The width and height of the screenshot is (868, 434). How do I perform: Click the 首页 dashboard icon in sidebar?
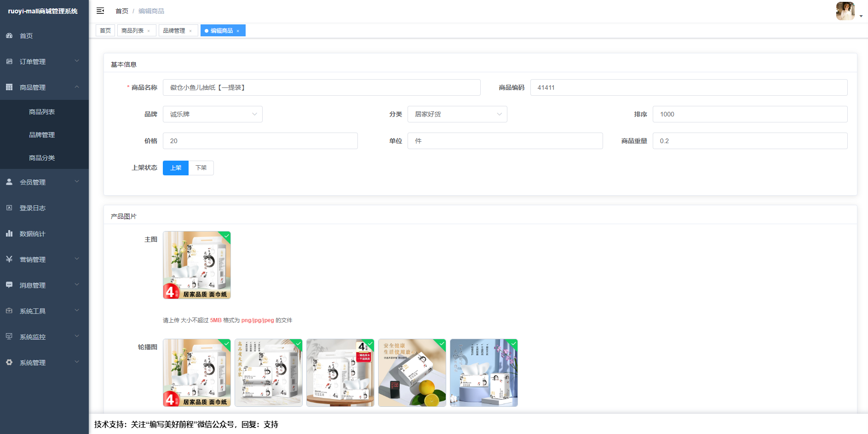tap(9, 35)
